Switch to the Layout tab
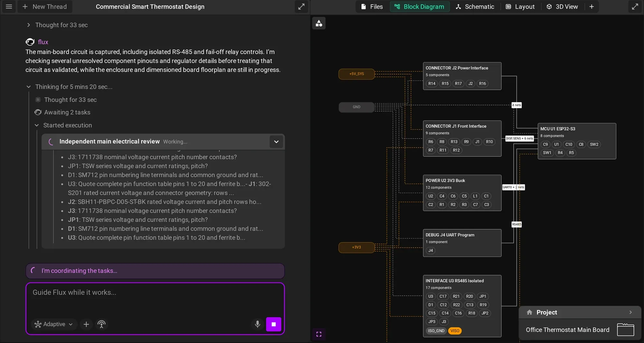The image size is (644, 343). tap(520, 7)
